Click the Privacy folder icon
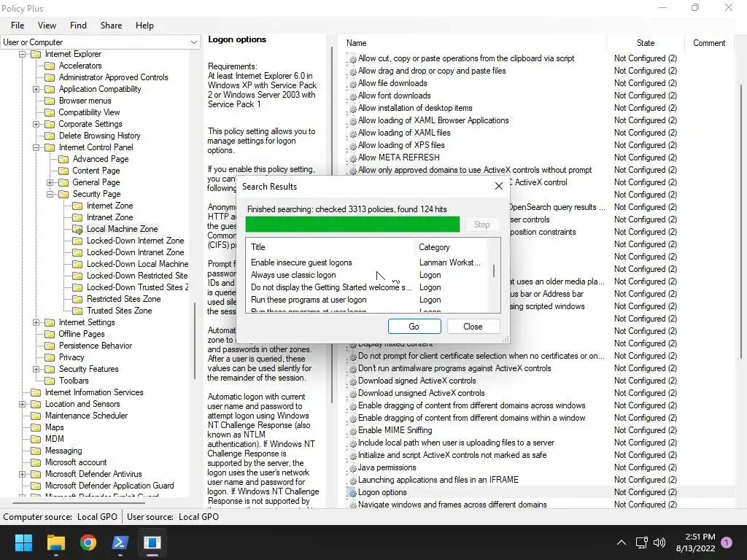 (50, 357)
